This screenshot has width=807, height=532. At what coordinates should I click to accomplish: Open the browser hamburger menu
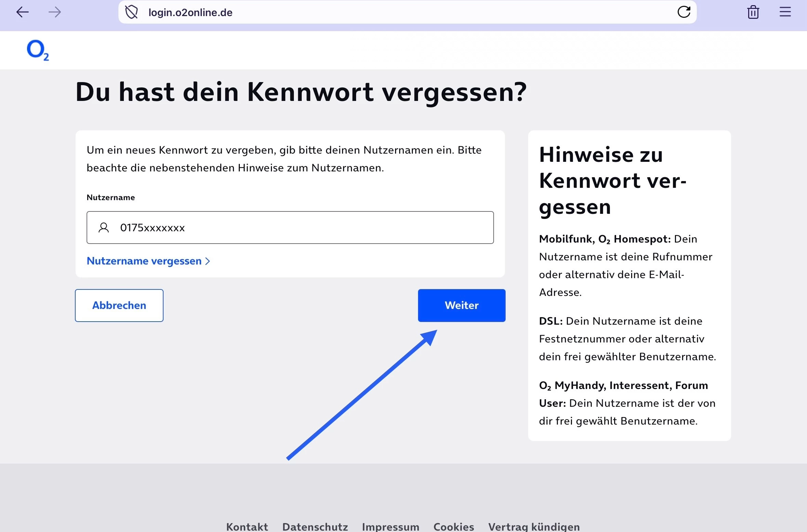point(785,12)
